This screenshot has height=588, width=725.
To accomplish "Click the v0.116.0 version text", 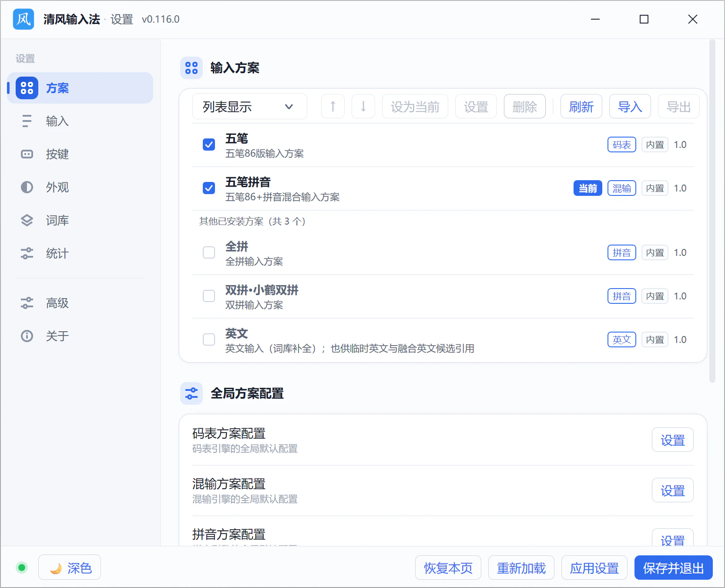I will click(x=161, y=19).
